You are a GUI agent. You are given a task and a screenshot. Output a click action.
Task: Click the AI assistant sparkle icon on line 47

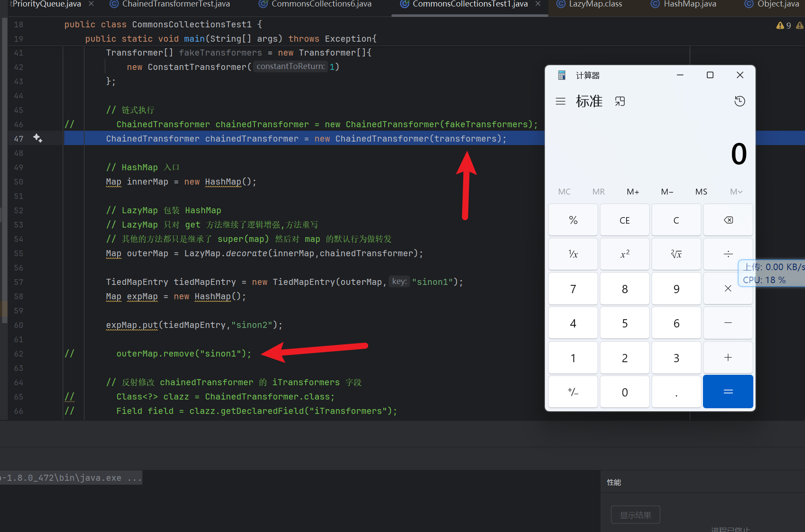tap(38, 138)
